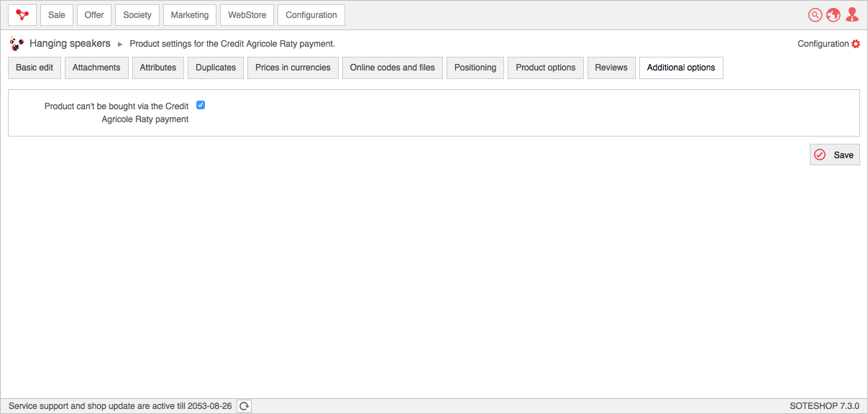The width and height of the screenshot is (868, 414).
Task: Switch to the Basic edit tab
Action: 35,68
